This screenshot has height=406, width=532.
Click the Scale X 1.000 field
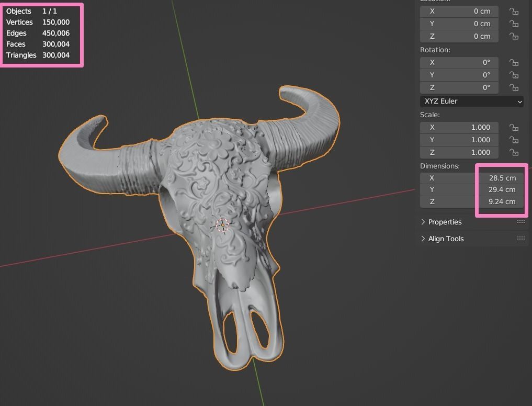(459, 127)
